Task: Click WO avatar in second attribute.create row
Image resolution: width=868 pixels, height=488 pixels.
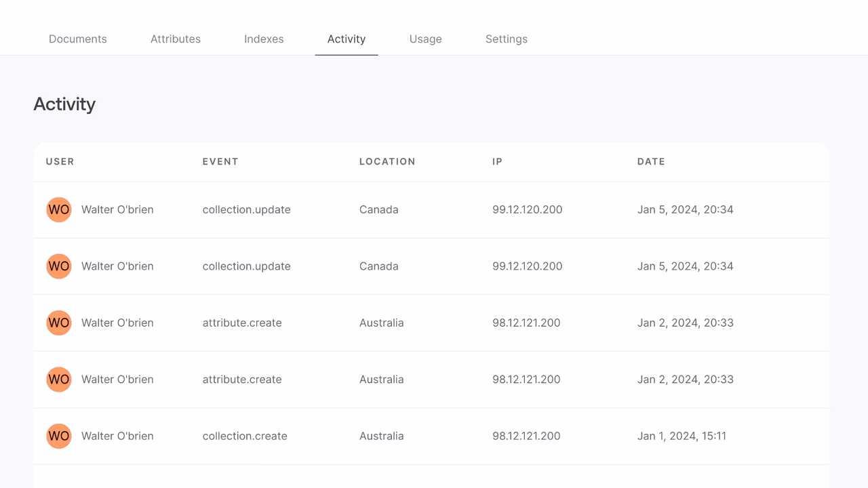Action: click(59, 380)
